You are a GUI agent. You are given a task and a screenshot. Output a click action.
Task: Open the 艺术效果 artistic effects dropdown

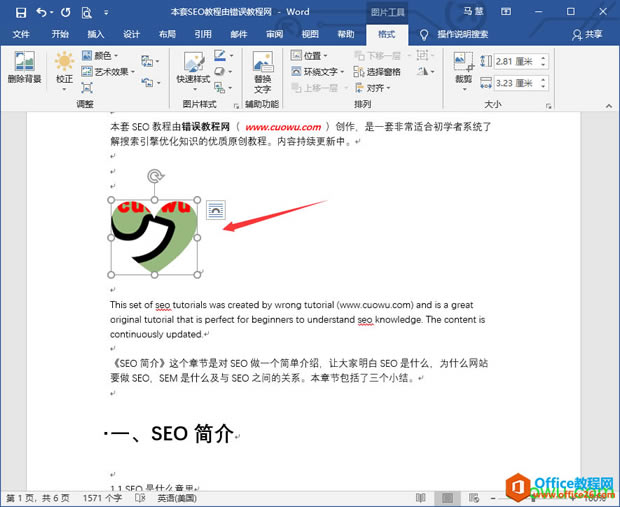[x=108, y=72]
